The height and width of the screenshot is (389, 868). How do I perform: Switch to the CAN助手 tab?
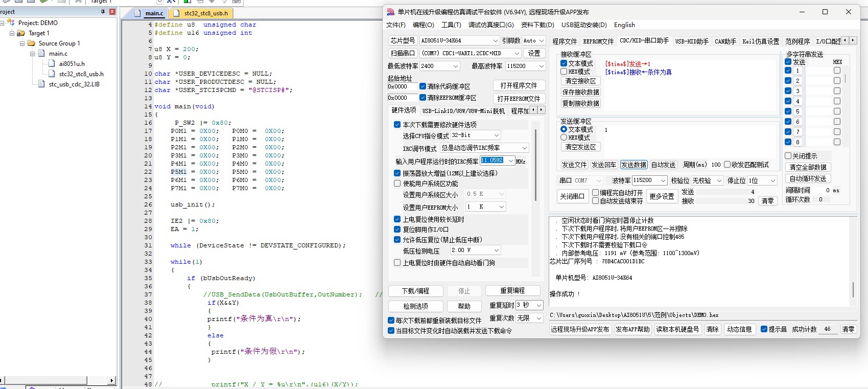(x=725, y=41)
